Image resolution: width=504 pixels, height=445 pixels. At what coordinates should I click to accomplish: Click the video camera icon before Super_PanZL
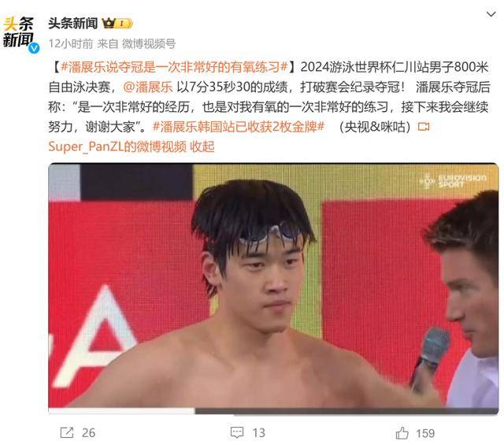(x=424, y=127)
